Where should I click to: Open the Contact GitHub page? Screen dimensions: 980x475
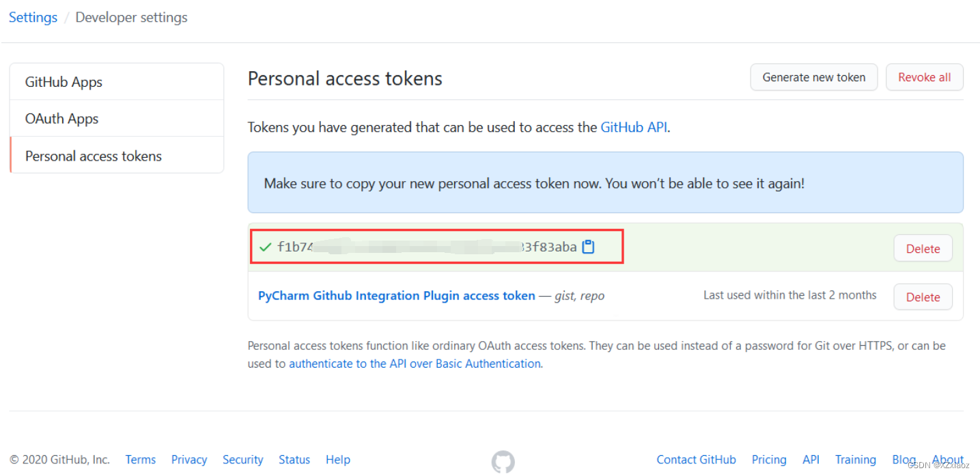696,459
